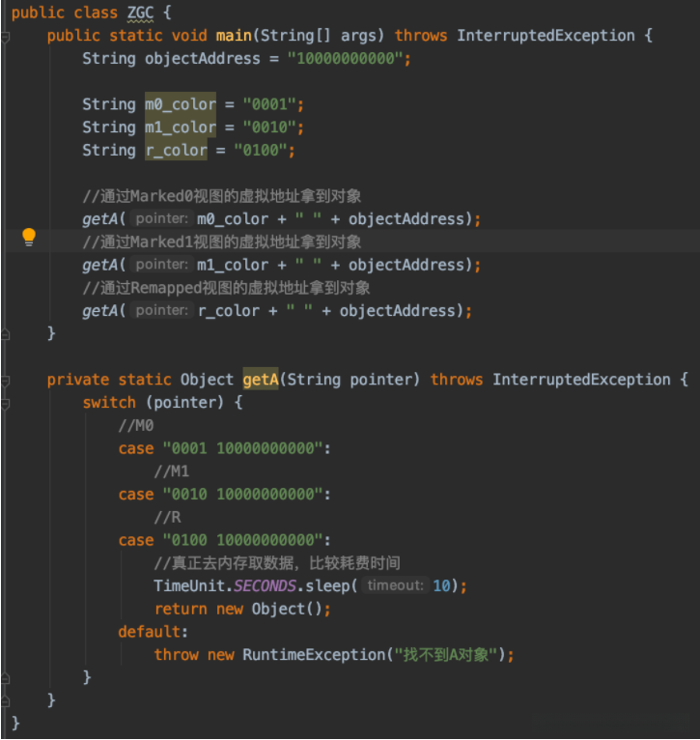
Task: Collapse the getA method using its gutter fold marker
Action: point(5,381)
